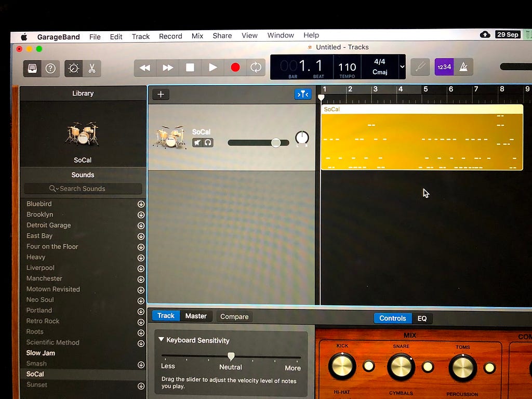The image size is (532, 399).
Task: Toggle the Tuner button
Action: point(420,67)
